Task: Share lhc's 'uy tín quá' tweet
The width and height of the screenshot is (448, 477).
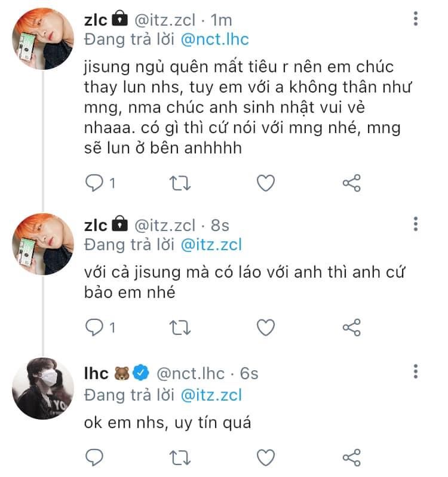Action: pyautogui.click(x=351, y=457)
